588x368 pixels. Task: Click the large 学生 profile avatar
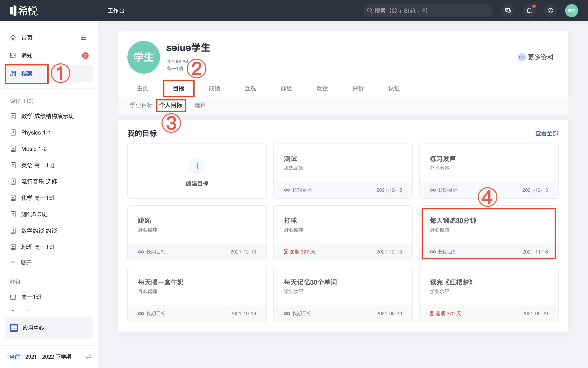click(x=144, y=57)
